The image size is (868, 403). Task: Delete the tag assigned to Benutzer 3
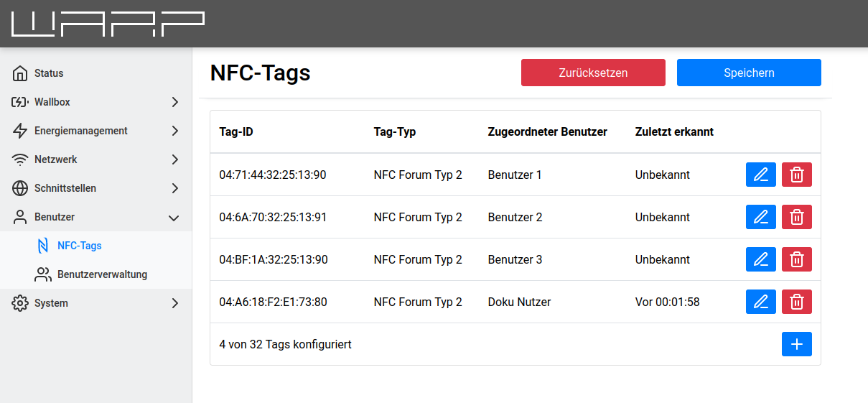click(796, 259)
